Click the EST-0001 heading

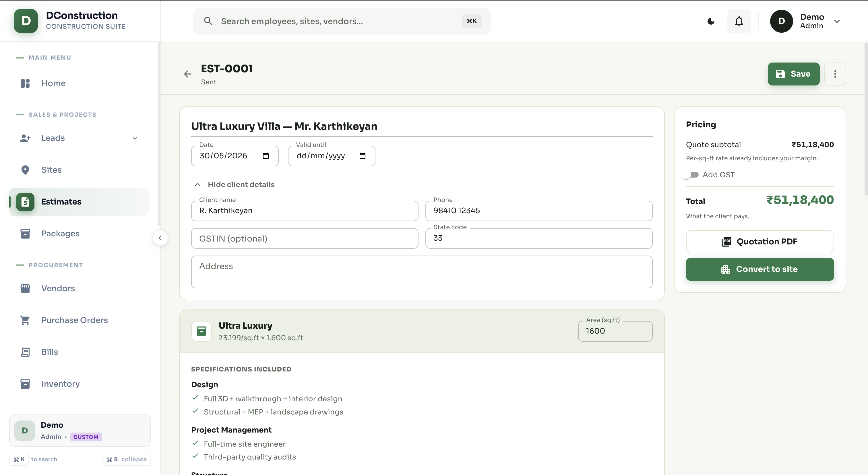(x=227, y=69)
